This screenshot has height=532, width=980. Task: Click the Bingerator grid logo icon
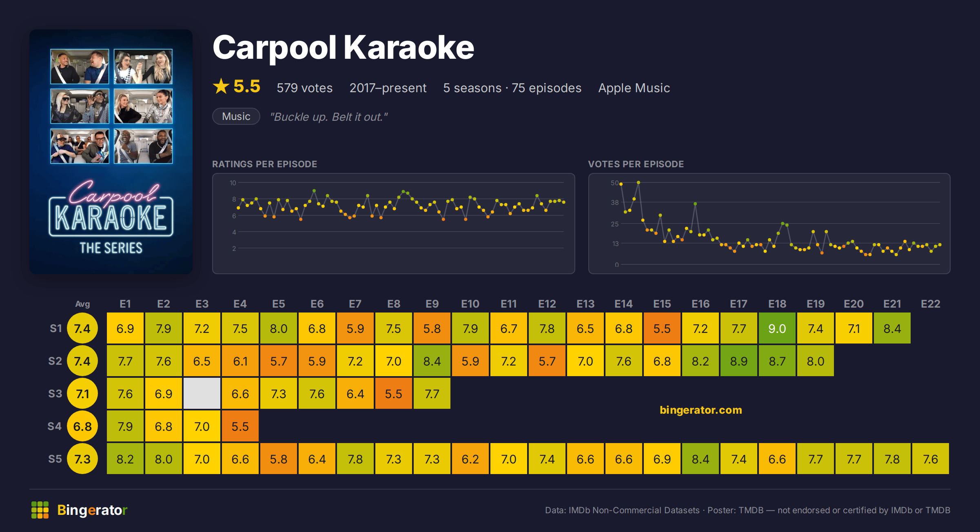pos(40,510)
